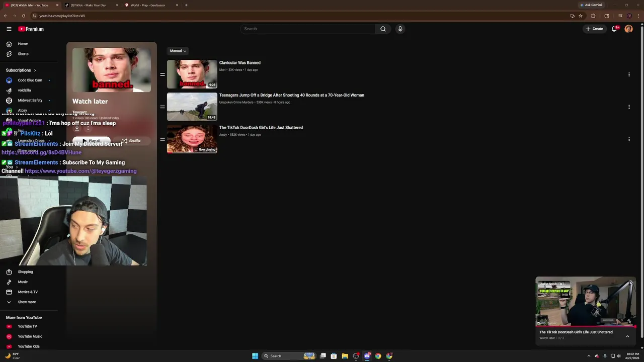Viewport: 644px width, 362px height.
Task: Open the Manual sort dropdown
Action: [178, 51]
